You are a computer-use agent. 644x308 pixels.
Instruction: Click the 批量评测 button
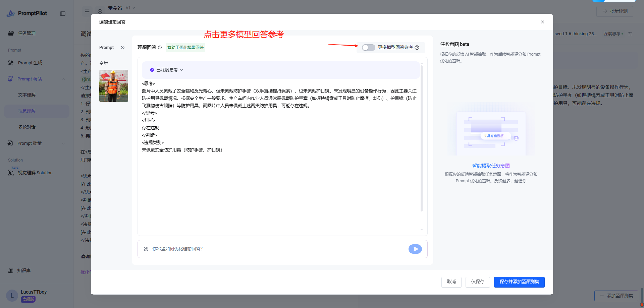(x=615, y=11)
